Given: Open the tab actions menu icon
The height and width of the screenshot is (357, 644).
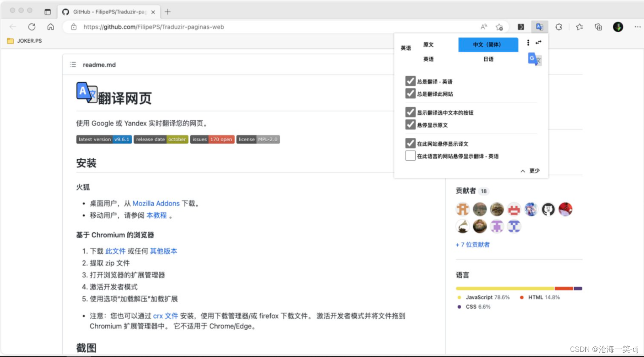Looking at the screenshot, I should [x=48, y=12].
